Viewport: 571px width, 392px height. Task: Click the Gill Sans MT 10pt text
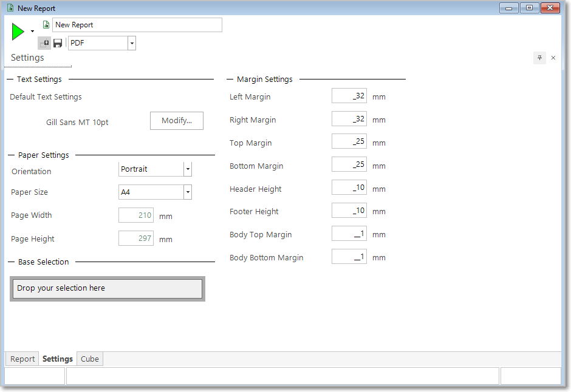click(x=77, y=122)
